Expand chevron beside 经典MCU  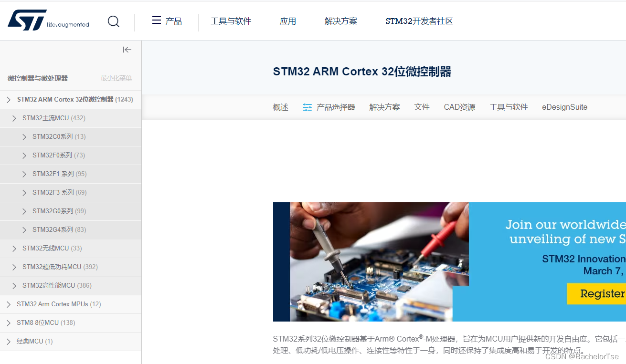coord(9,342)
